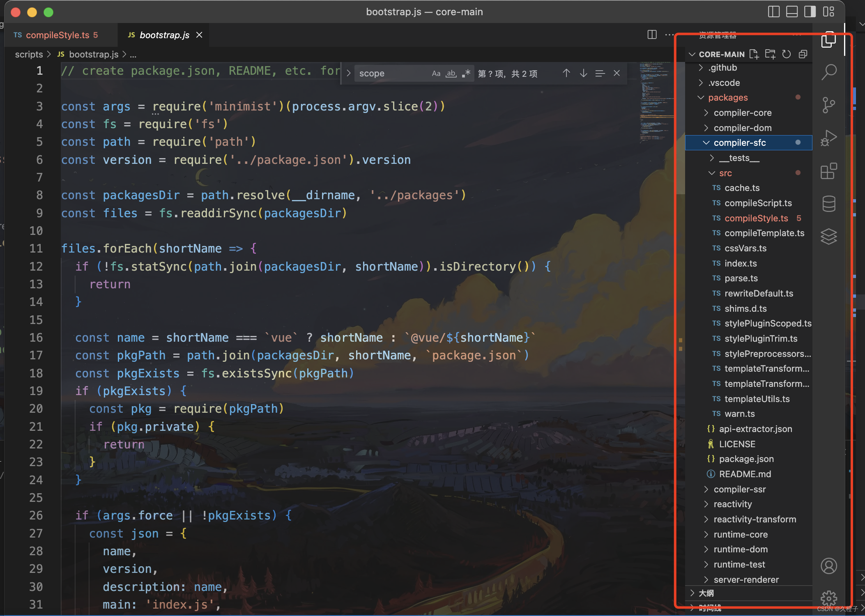Open the Extensions view

coord(829,171)
